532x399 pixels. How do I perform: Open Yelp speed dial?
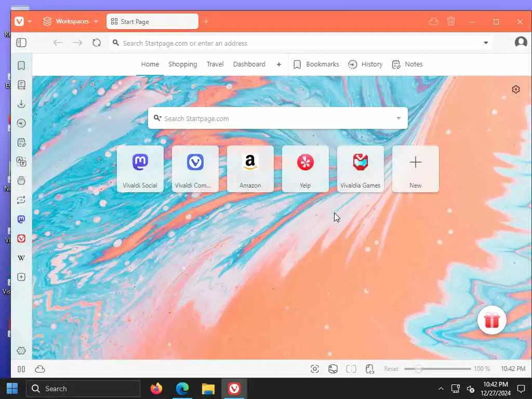(305, 169)
